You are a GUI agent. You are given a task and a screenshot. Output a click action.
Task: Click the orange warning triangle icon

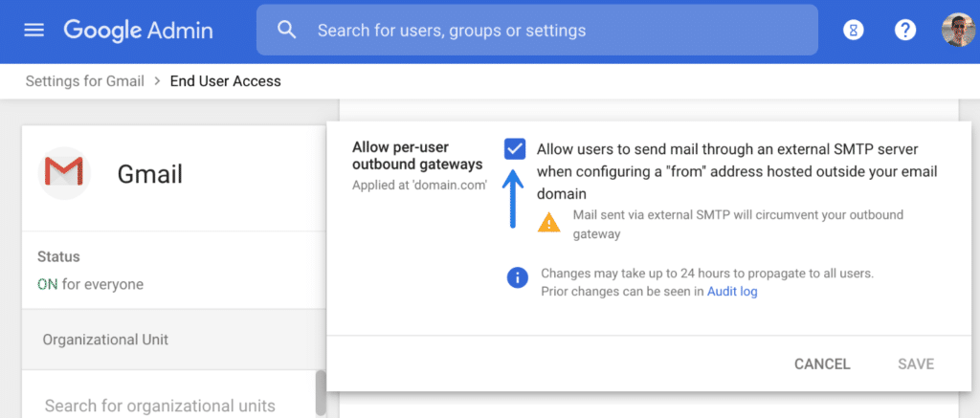tap(548, 223)
